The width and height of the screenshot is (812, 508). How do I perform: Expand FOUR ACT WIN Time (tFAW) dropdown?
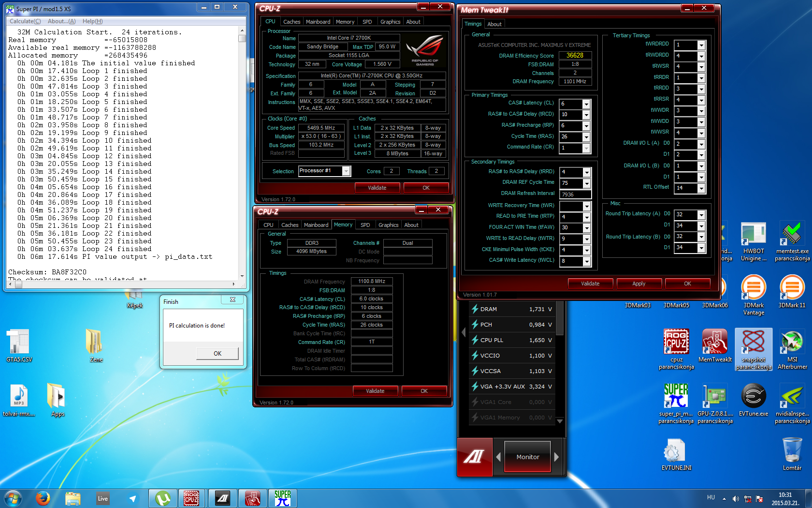coord(586,228)
